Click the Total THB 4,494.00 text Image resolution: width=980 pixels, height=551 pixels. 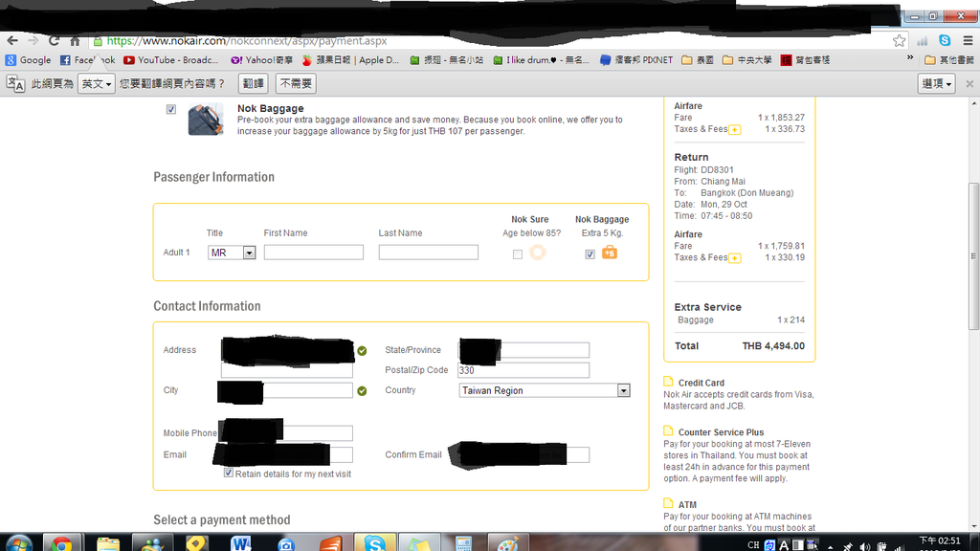[740, 346]
